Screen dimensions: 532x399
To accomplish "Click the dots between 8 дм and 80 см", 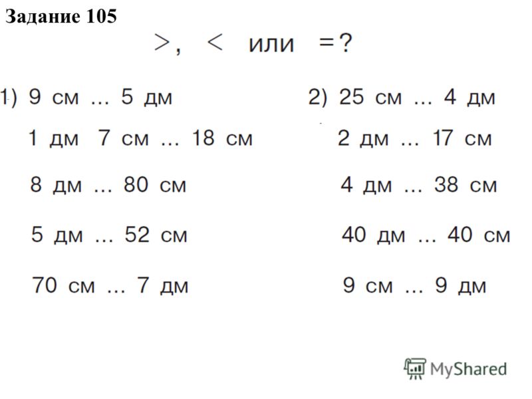I will point(103,190).
